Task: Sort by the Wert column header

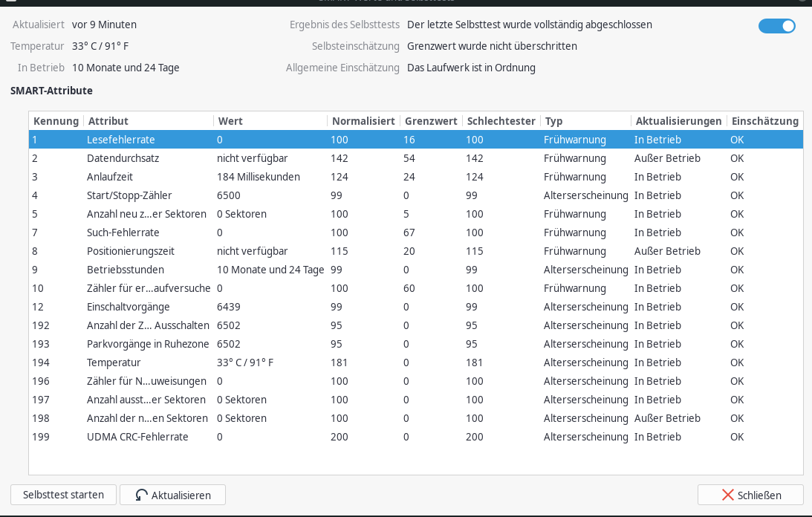Action: click(270, 120)
